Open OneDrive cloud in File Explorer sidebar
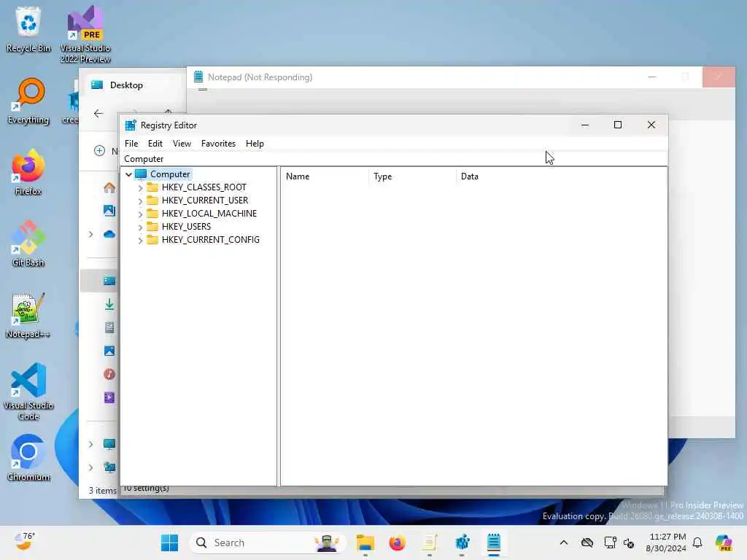The height and width of the screenshot is (560, 747). click(109, 234)
